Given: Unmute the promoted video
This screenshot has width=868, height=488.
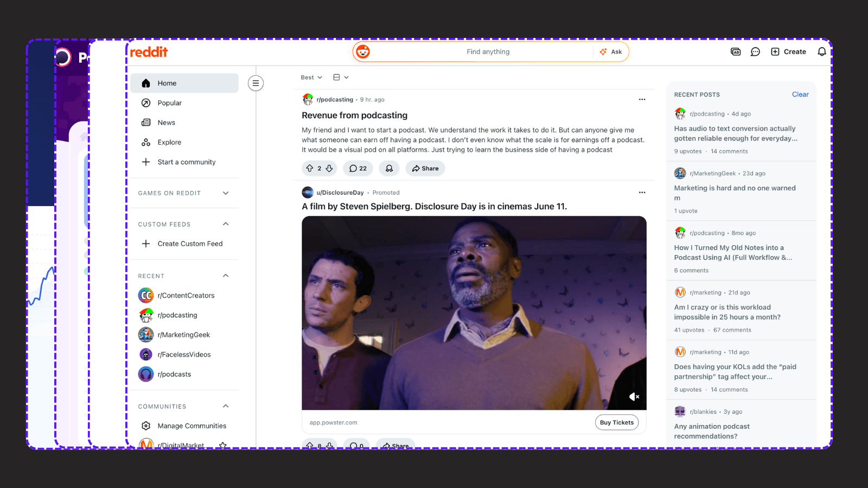Looking at the screenshot, I should pos(634,397).
